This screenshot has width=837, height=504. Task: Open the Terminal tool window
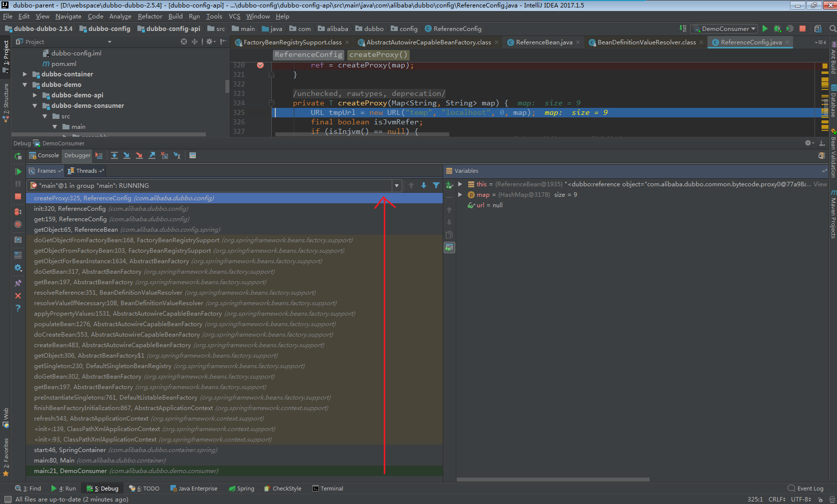328,489
